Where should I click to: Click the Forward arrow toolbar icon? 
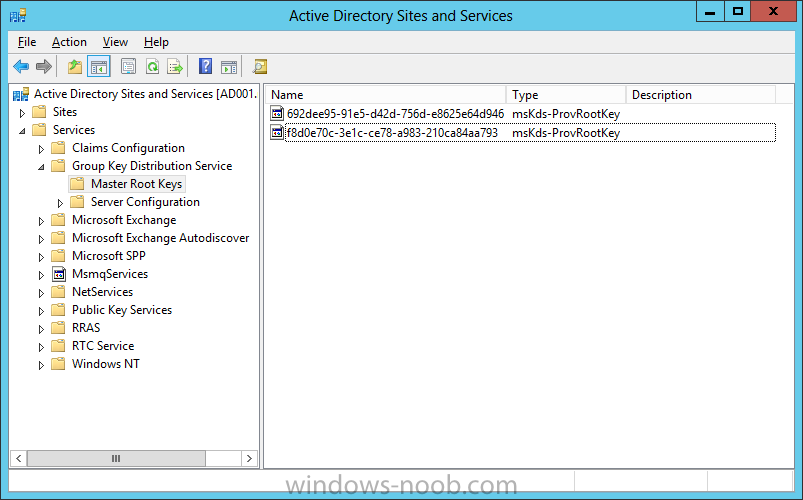(44, 66)
